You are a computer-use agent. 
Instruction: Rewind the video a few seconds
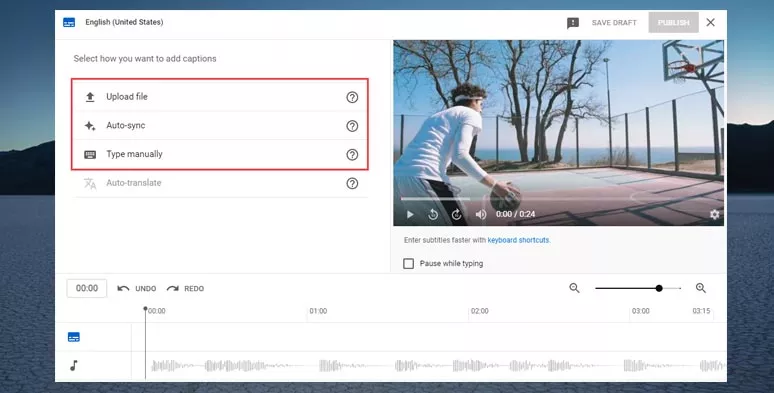433,214
